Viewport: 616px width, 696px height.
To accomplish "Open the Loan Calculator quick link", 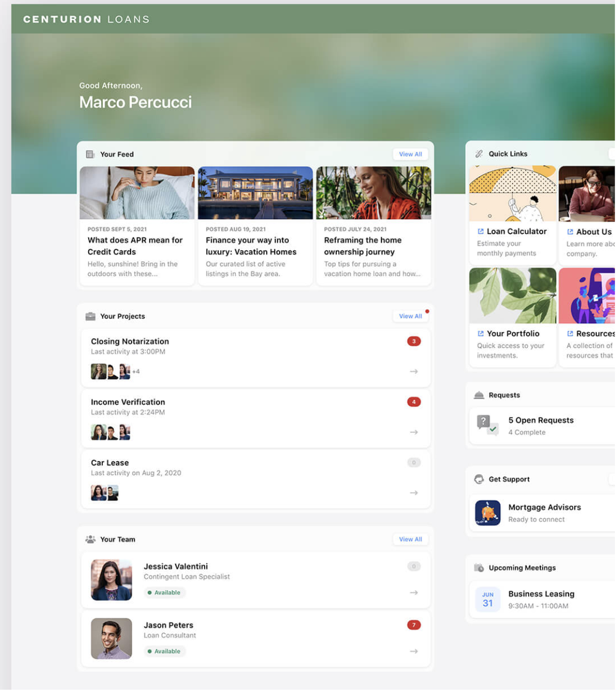I will [515, 232].
